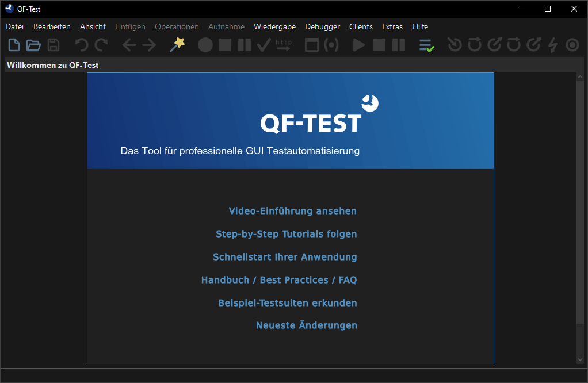
Task: Stop recording with the first square icon
Action: coord(225,45)
